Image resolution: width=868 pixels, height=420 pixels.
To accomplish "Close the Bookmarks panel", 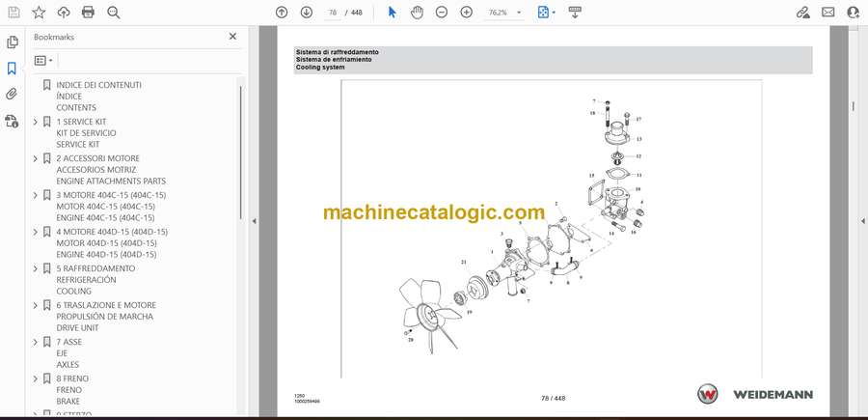I will [x=232, y=37].
